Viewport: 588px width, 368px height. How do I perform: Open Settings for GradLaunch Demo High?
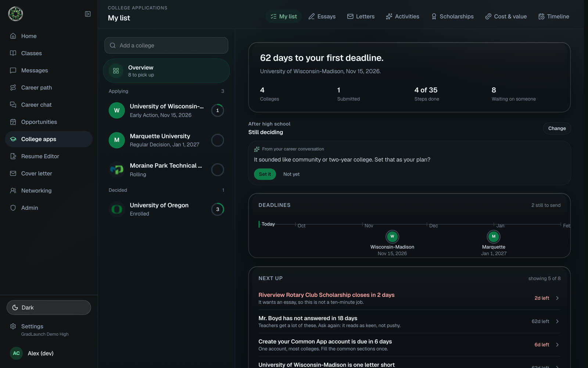click(x=49, y=330)
